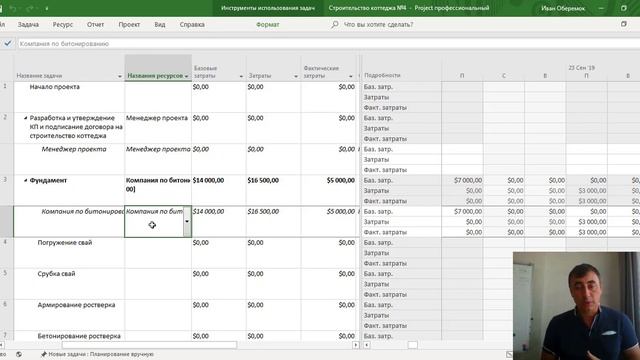
Task: Click the formula entry bar text
Action: pos(64,44)
